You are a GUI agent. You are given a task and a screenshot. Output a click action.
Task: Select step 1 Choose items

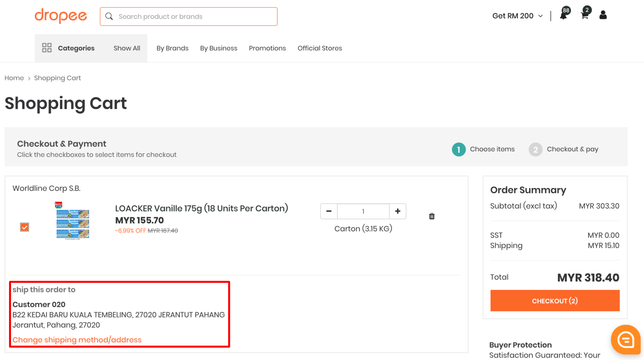[x=483, y=149]
